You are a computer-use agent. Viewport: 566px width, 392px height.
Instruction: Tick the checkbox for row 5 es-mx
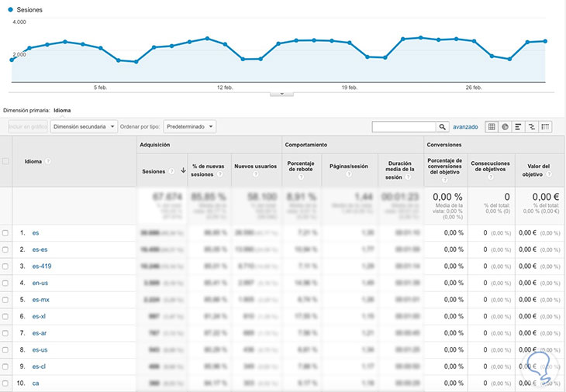(5, 300)
